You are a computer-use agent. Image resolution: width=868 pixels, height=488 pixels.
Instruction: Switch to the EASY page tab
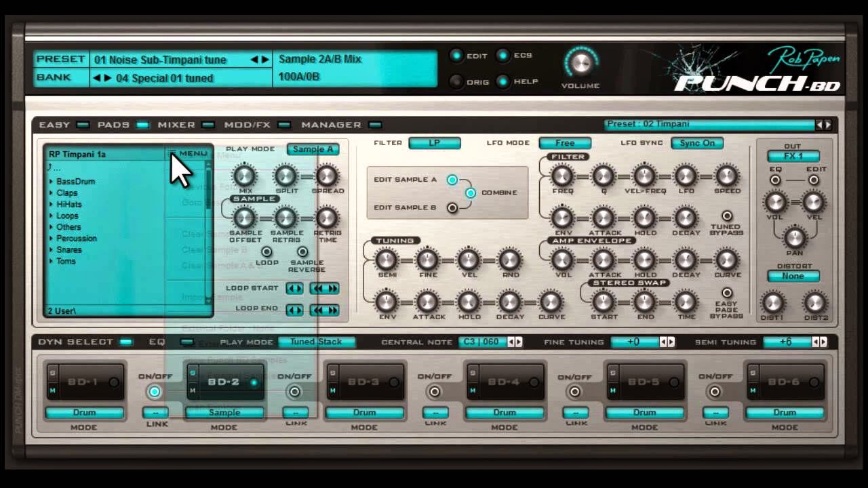[x=82, y=125]
